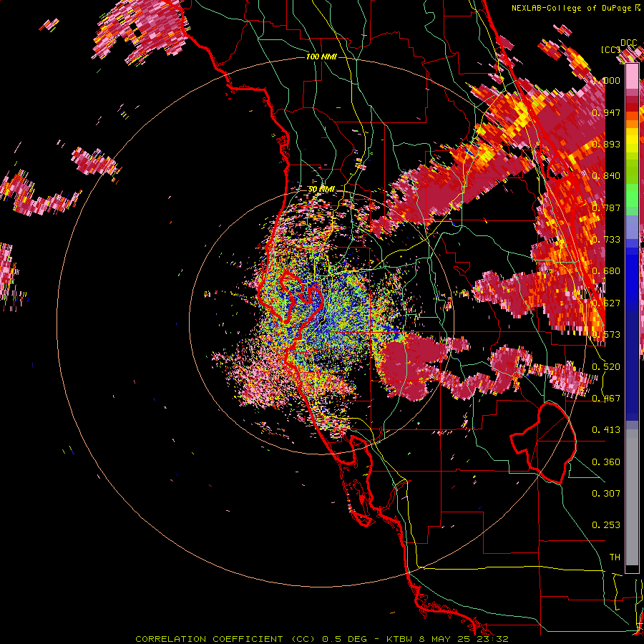644x644 pixels.
Task: Select the 0.893 value on the legend
Action: click(x=606, y=144)
